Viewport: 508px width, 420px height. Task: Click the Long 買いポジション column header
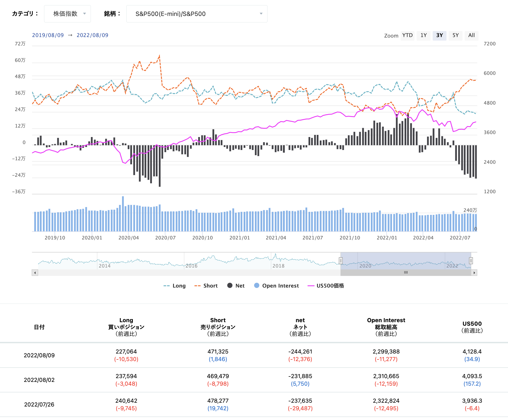coord(126,327)
